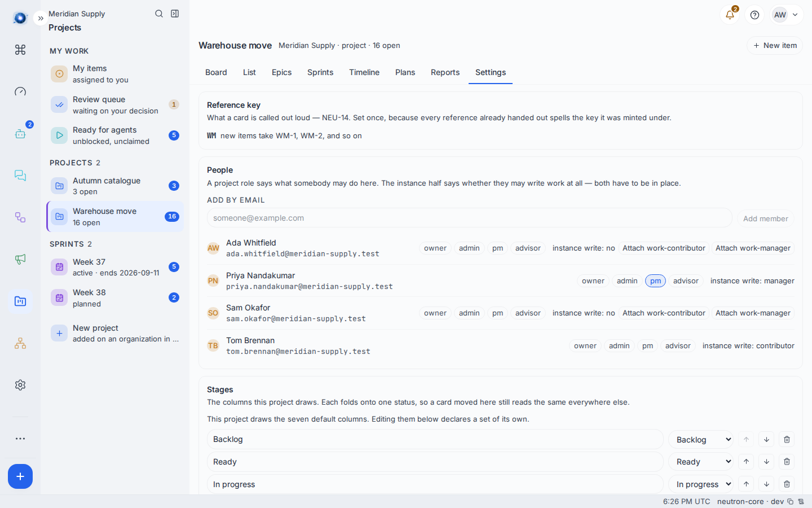Move the Ready stage down
The height and width of the screenshot is (508, 812).
click(766, 462)
